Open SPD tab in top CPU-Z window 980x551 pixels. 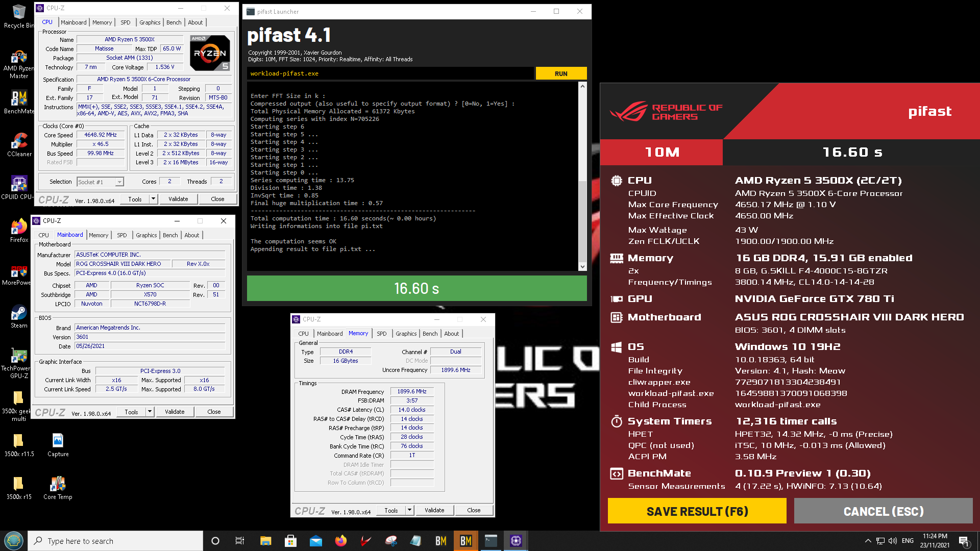pyautogui.click(x=126, y=22)
